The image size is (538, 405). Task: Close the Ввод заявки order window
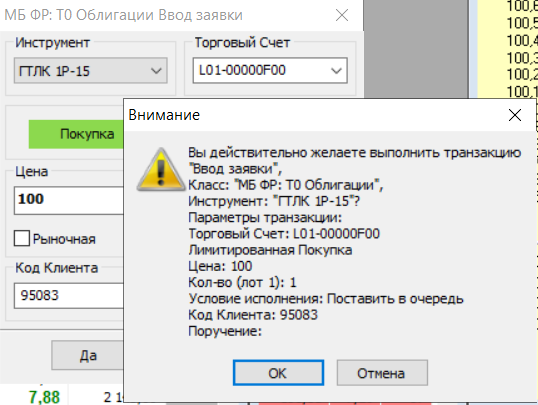342,15
